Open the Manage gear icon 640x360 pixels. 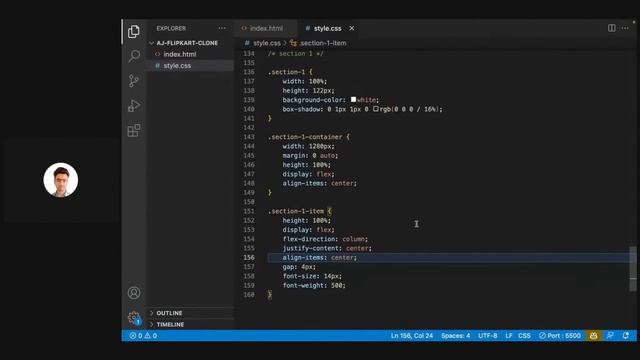[x=134, y=318]
